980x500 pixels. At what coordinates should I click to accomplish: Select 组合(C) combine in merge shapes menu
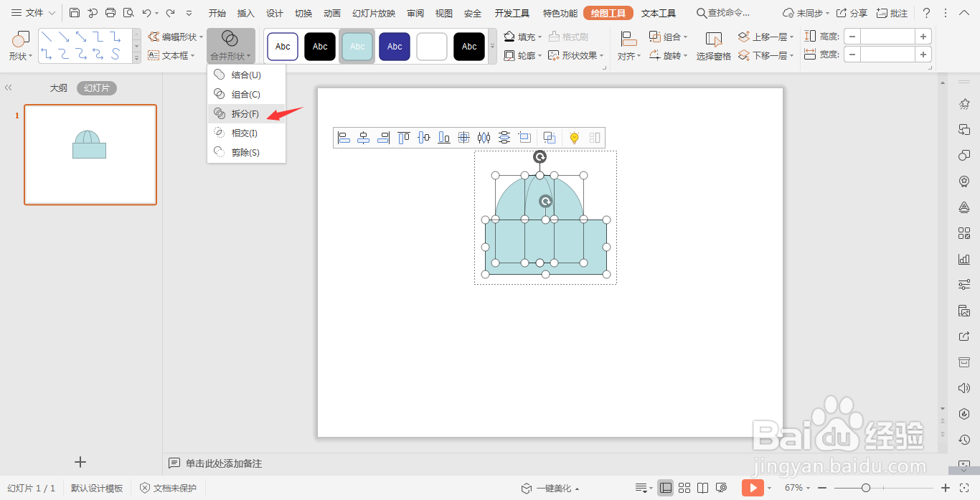click(246, 94)
